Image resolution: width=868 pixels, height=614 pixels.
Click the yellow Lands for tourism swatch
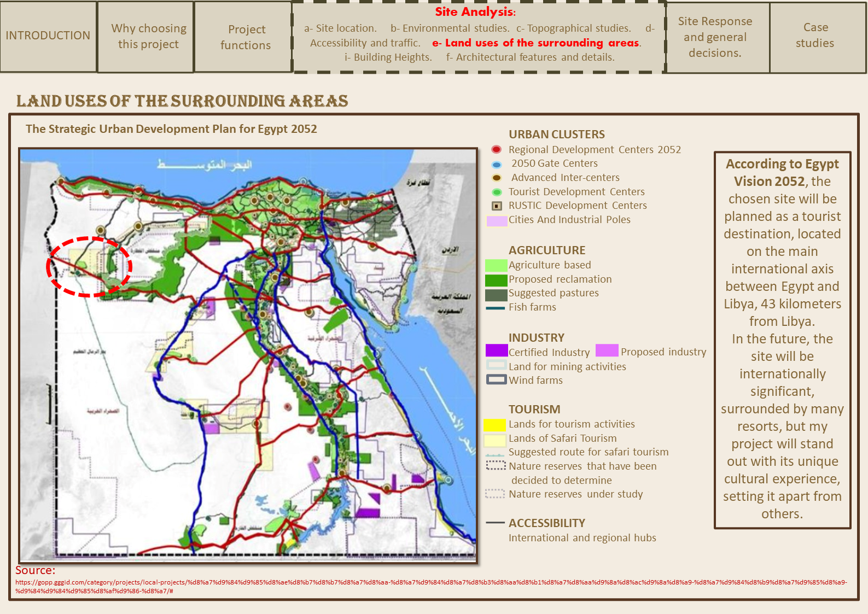click(494, 425)
